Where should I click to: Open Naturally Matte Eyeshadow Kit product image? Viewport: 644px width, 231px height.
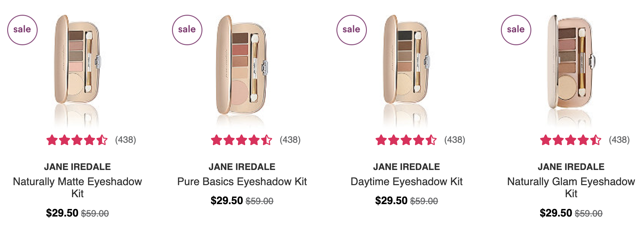[78, 69]
